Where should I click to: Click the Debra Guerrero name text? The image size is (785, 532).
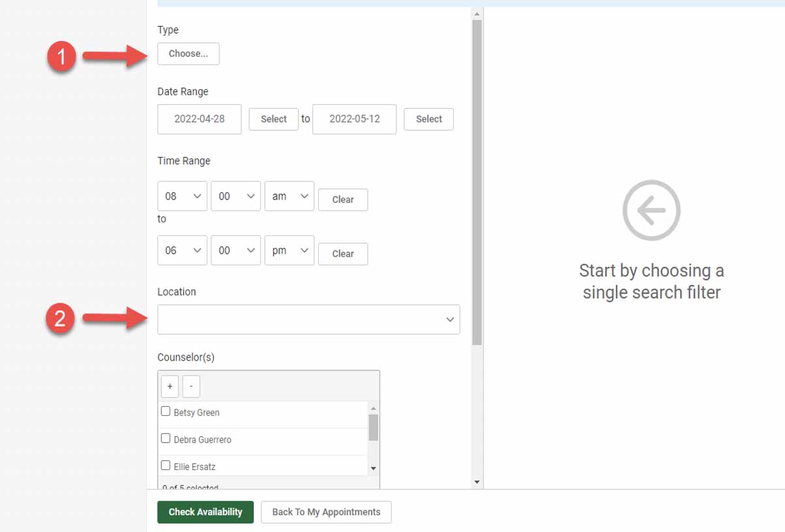(x=203, y=440)
